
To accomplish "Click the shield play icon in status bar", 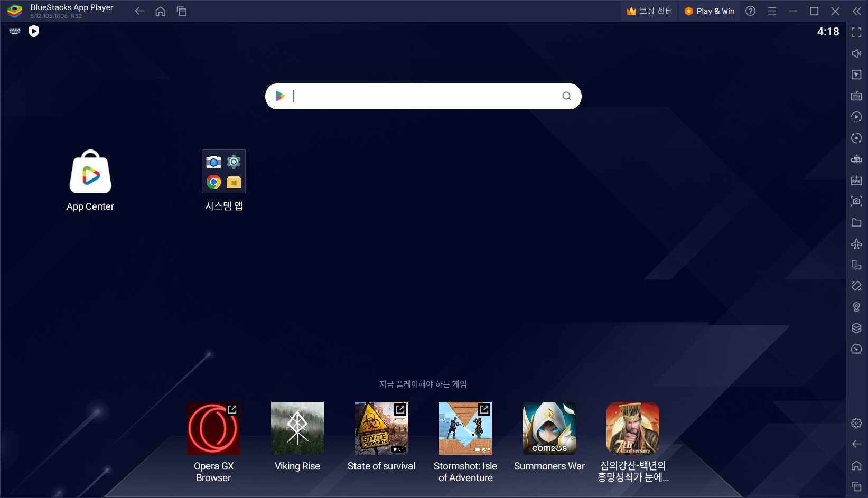I will coord(34,31).
